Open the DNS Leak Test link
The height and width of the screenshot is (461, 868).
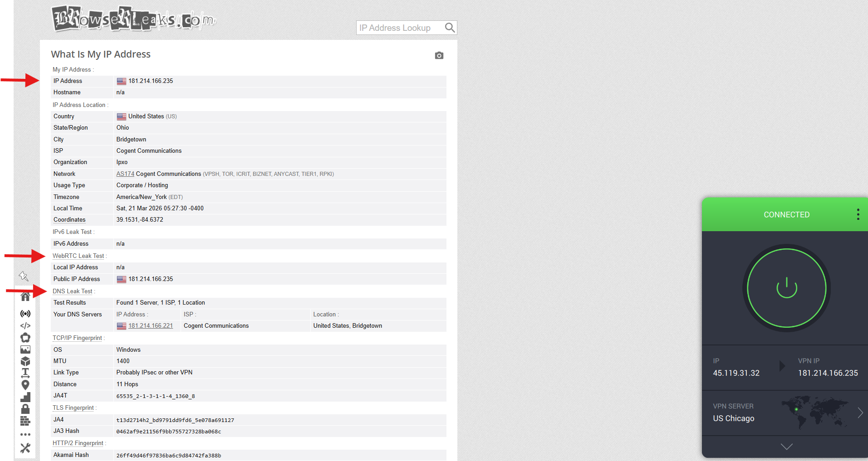(x=73, y=291)
